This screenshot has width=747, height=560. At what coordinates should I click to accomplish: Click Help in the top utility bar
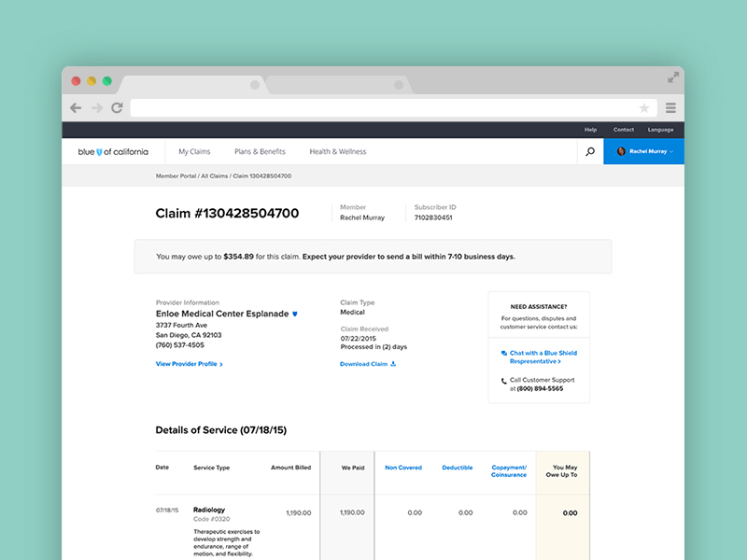coord(591,129)
